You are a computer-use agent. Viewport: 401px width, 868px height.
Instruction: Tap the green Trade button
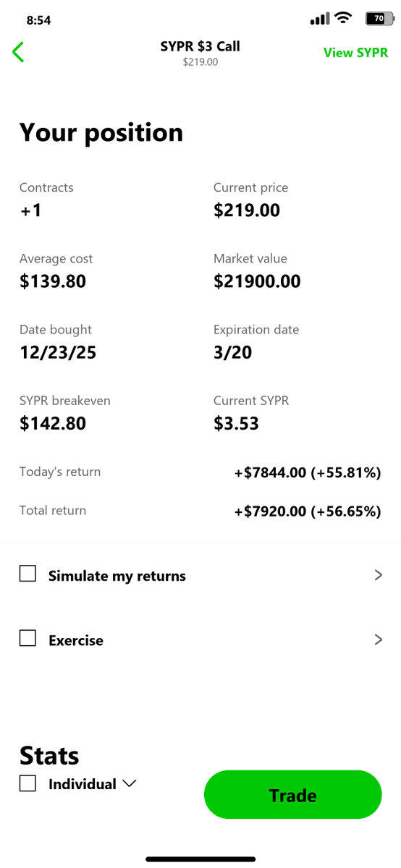click(x=292, y=795)
